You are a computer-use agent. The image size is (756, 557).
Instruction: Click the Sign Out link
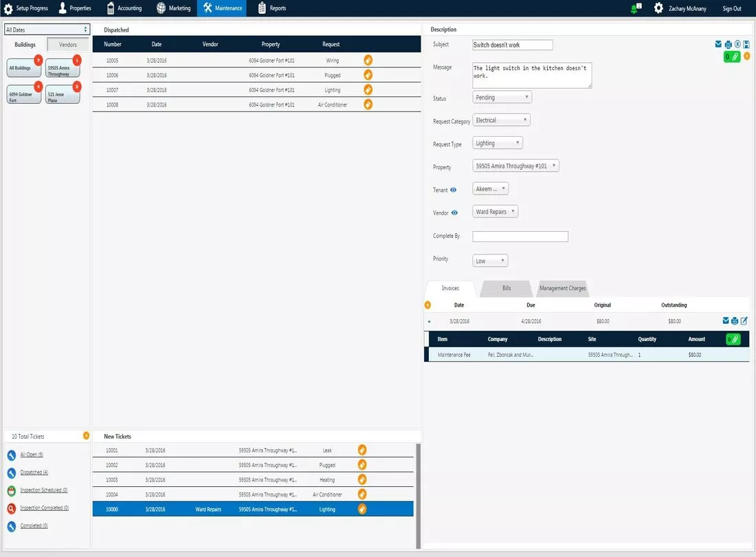[x=731, y=8]
